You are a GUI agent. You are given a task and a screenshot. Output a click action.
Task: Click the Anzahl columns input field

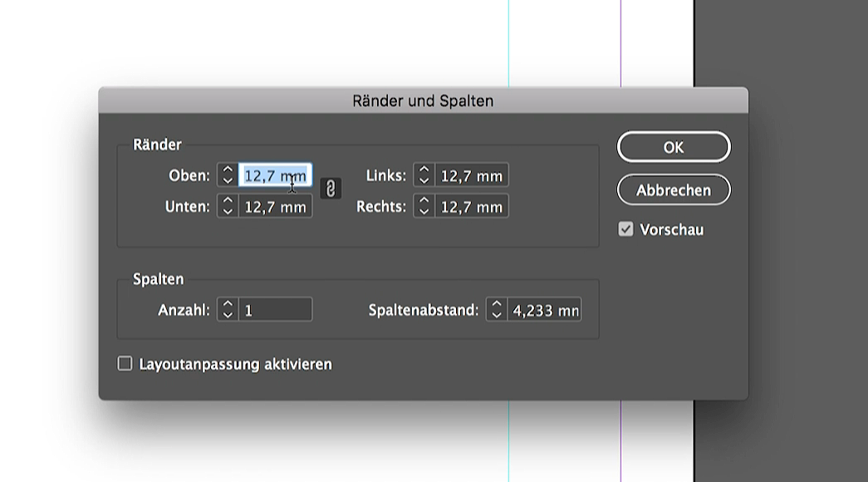tap(275, 310)
